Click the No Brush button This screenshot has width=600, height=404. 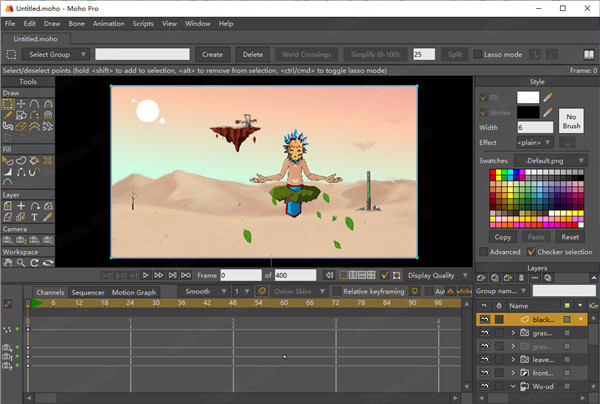click(571, 122)
